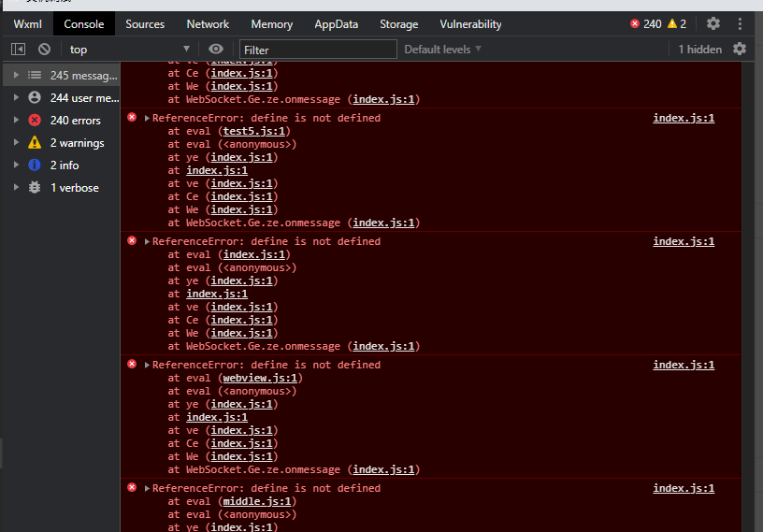
Task: Expand the ReferenceError with middle.js stack
Action: coord(147,488)
